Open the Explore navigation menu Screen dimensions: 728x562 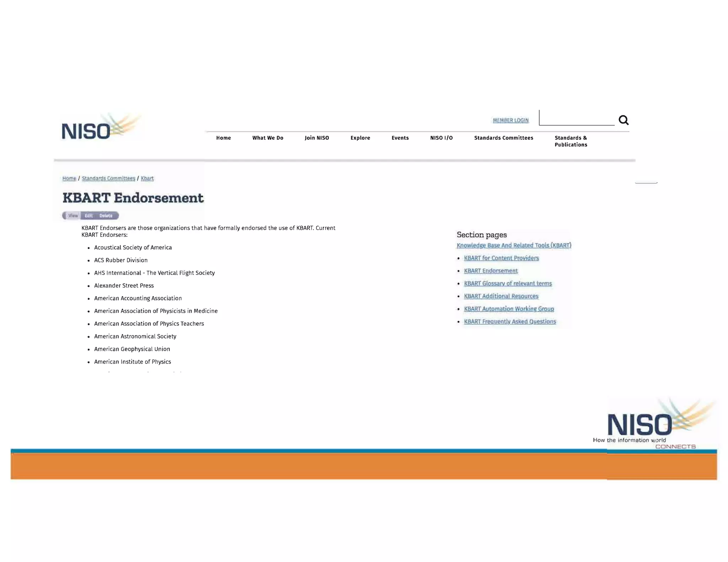coord(360,138)
